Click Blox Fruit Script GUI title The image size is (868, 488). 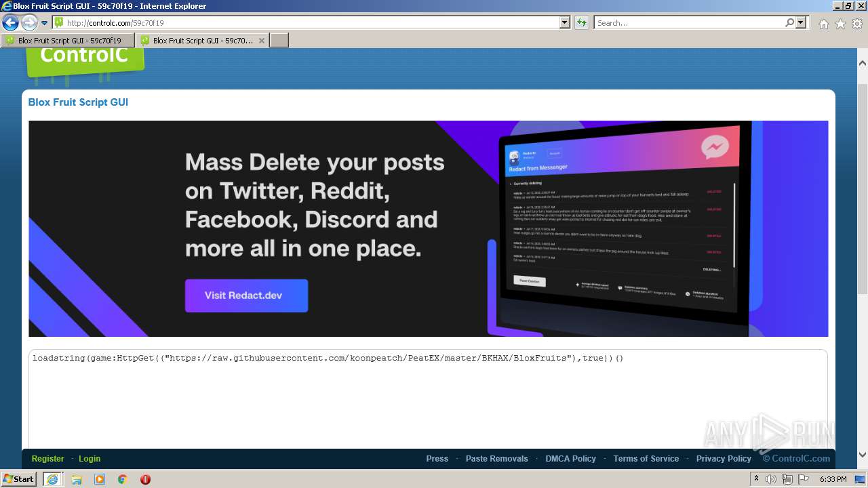point(78,102)
